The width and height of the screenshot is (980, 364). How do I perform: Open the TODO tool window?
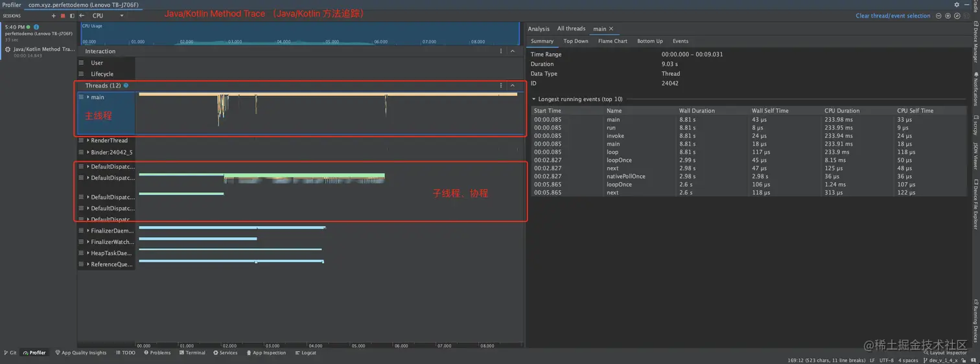pyautogui.click(x=126, y=353)
